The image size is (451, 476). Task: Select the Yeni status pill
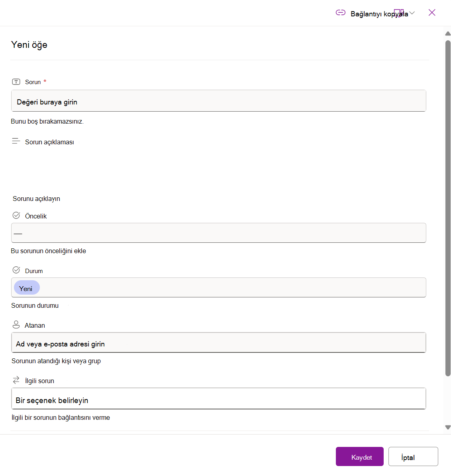tap(27, 288)
